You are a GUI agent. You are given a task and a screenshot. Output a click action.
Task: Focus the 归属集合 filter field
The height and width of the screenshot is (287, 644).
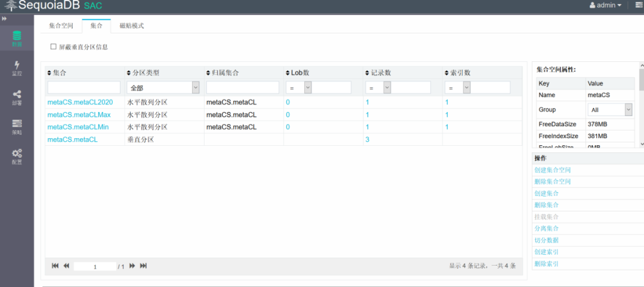coord(243,88)
